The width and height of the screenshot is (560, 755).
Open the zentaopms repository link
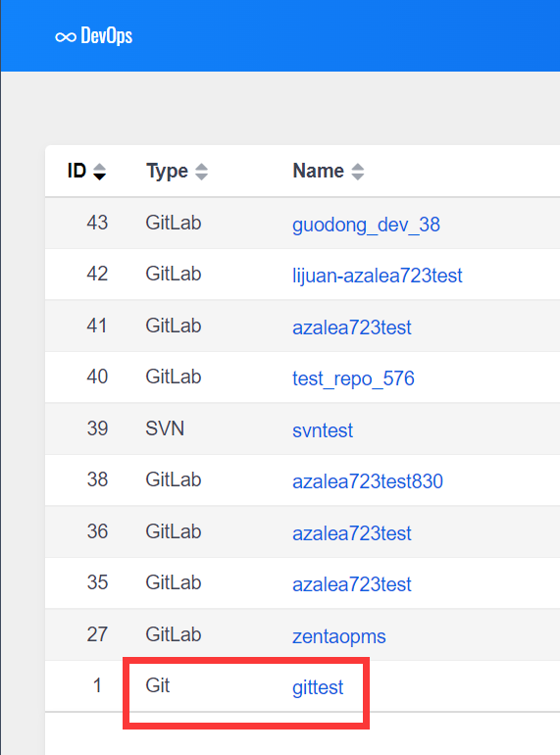click(x=339, y=636)
